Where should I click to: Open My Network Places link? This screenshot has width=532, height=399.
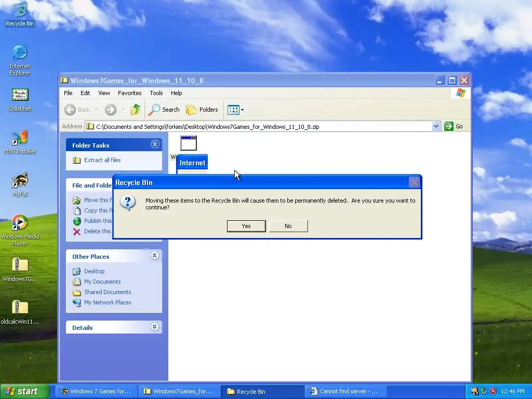[x=107, y=302]
